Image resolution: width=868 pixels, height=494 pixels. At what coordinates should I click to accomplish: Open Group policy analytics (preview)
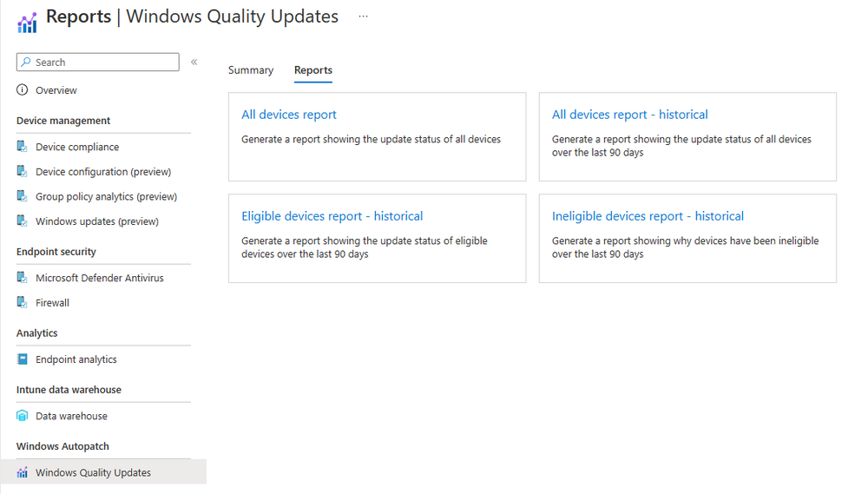pos(106,196)
